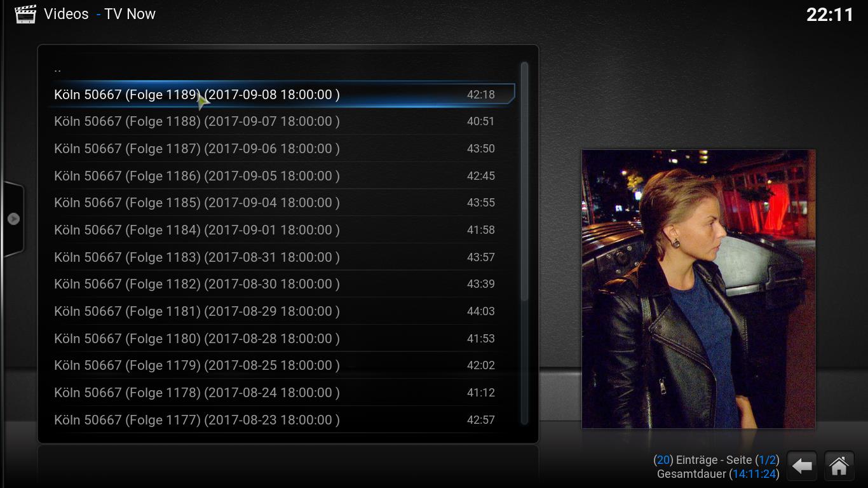Select Köln 50667 Folge 1184
Image resolution: width=868 pixels, height=488 pixels.
coord(281,230)
